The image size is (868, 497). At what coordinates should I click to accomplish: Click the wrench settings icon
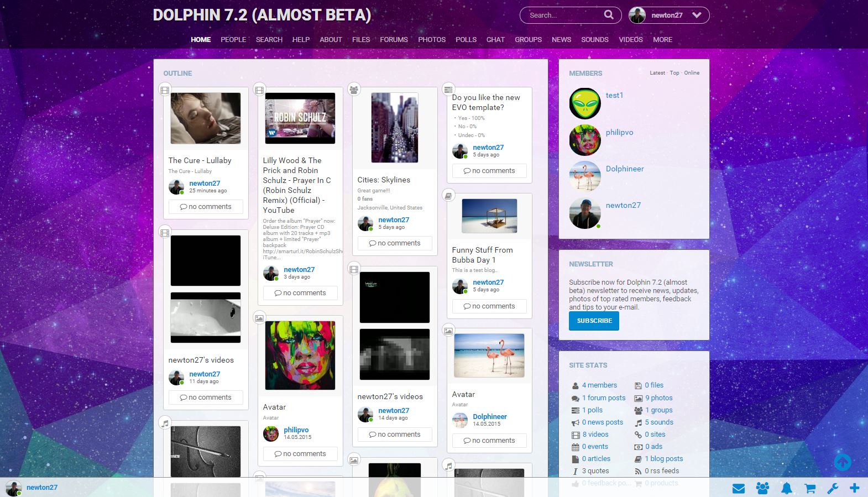point(832,488)
